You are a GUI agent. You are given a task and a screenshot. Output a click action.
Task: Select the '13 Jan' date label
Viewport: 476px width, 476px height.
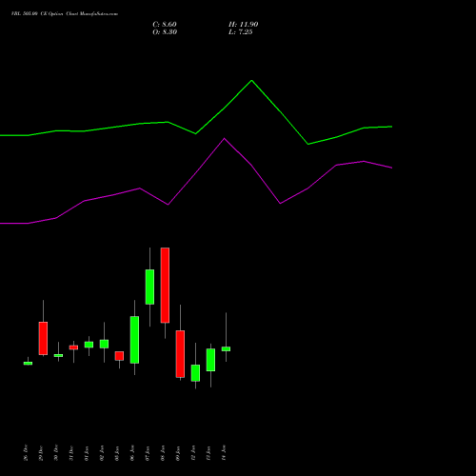coord(208,453)
